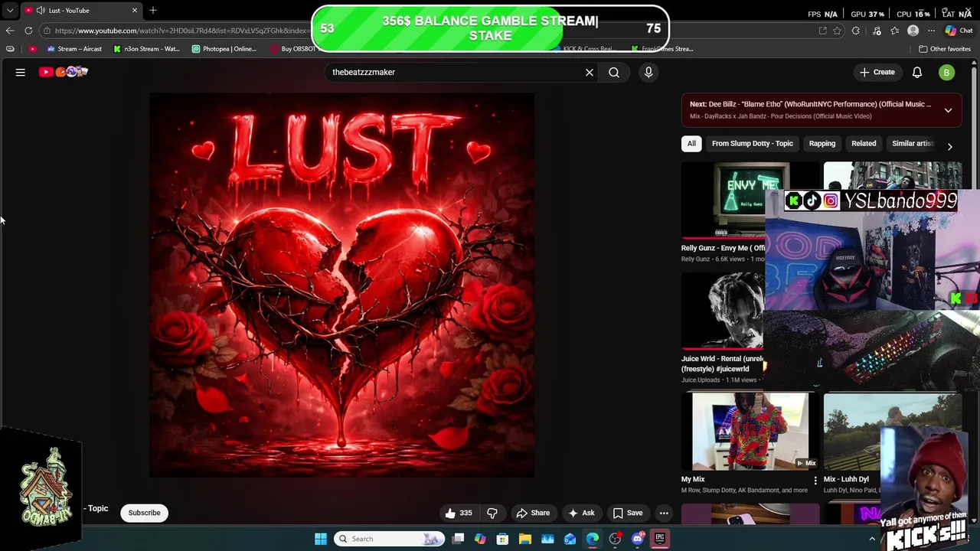Dislike the Lust video
This screenshot has width=980, height=551.
(492, 513)
